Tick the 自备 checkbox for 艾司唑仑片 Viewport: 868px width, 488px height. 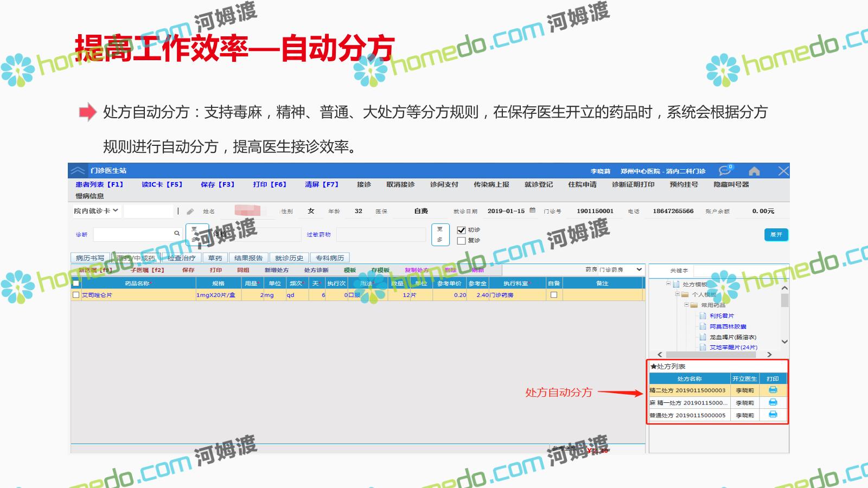[x=554, y=295]
